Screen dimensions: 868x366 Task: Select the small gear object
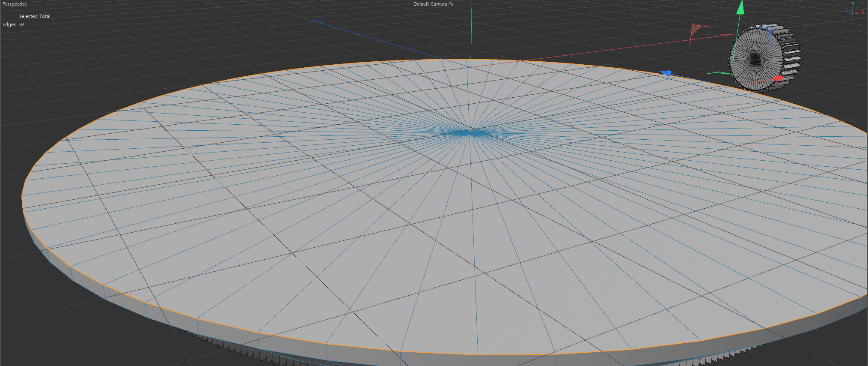tap(764, 57)
